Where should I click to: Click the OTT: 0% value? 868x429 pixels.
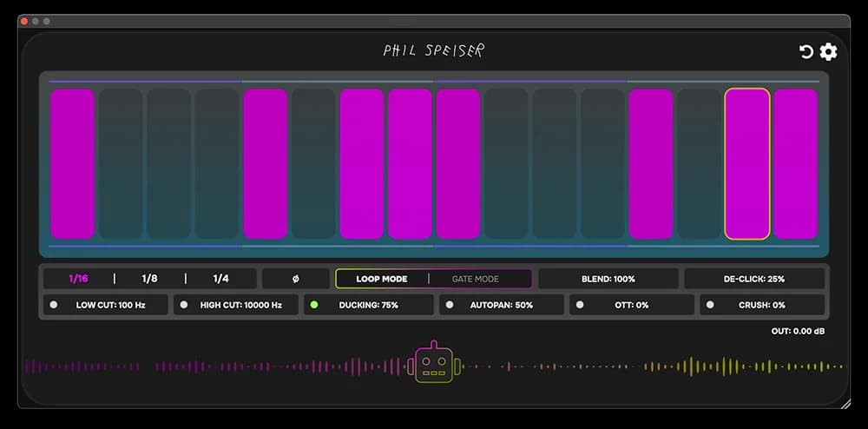632,305
